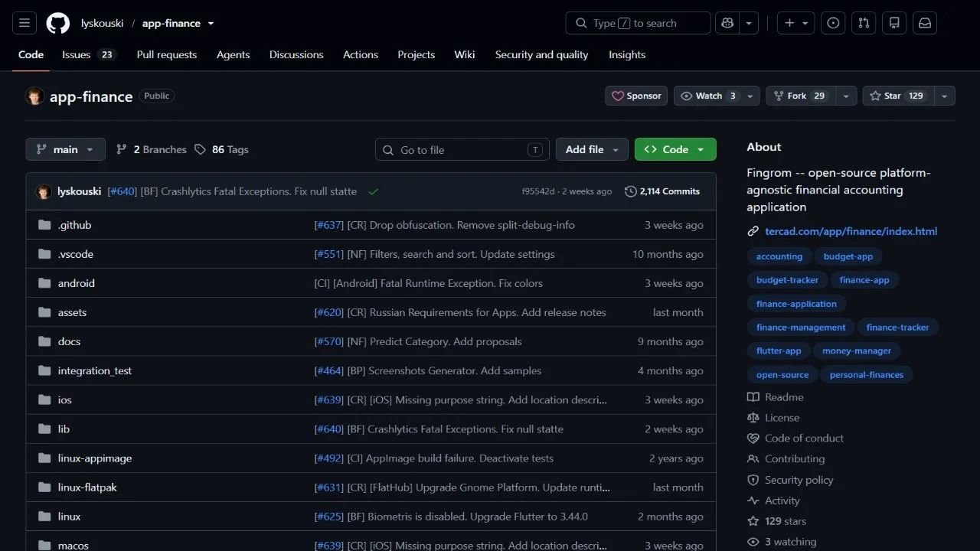Open the budget-tracker topic tag
This screenshot has height=551, width=980.
pyautogui.click(x=787, y=280)
